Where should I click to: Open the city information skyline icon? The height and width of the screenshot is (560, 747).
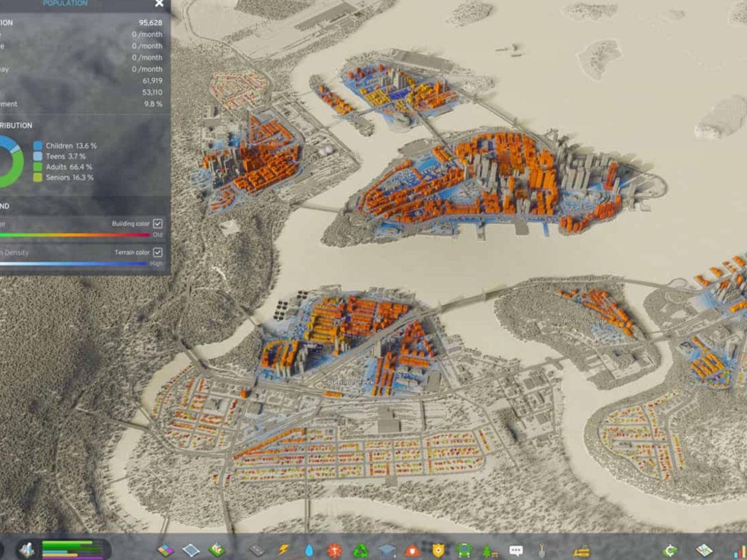(x=27, y=550)
